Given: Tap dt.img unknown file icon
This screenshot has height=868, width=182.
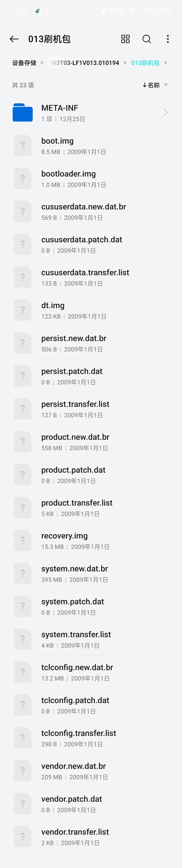Looking at the screenshot, I should click(23, 310).
